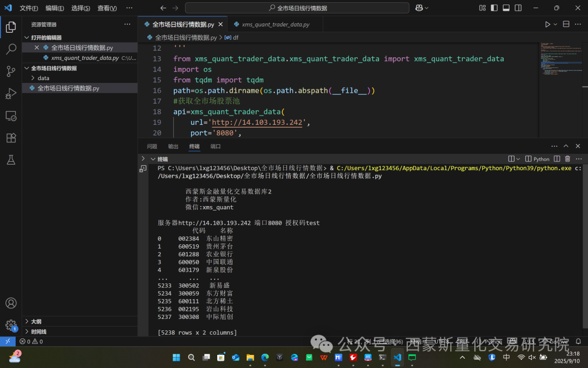Open the Manage gear icon
This screenshot has height=368, width=588.
pyautogui.click(x=11, y=325)
